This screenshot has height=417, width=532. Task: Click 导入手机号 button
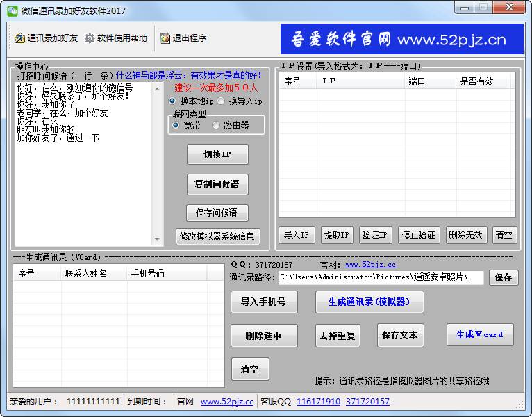pos(264,302)
